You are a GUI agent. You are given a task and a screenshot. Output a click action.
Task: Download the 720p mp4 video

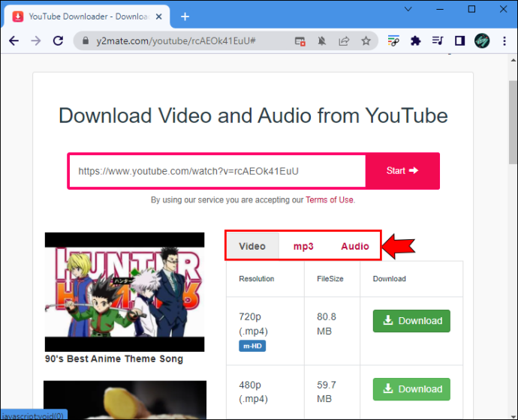(411, 321)
